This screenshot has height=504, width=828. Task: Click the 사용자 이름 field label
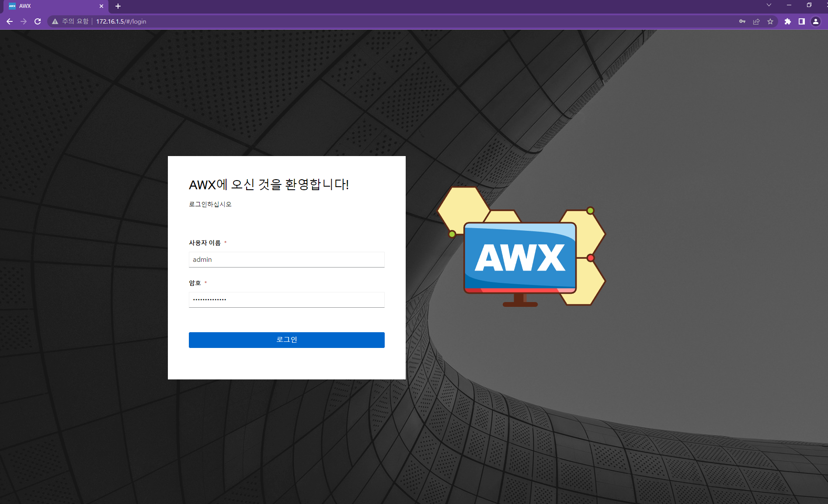click(x=205, y=243)
